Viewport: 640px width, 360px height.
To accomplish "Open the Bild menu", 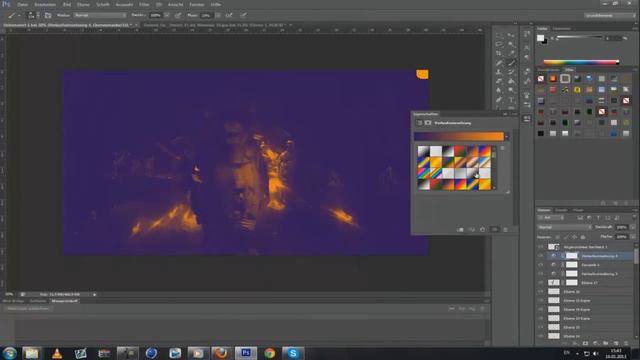I will point(67,4).
